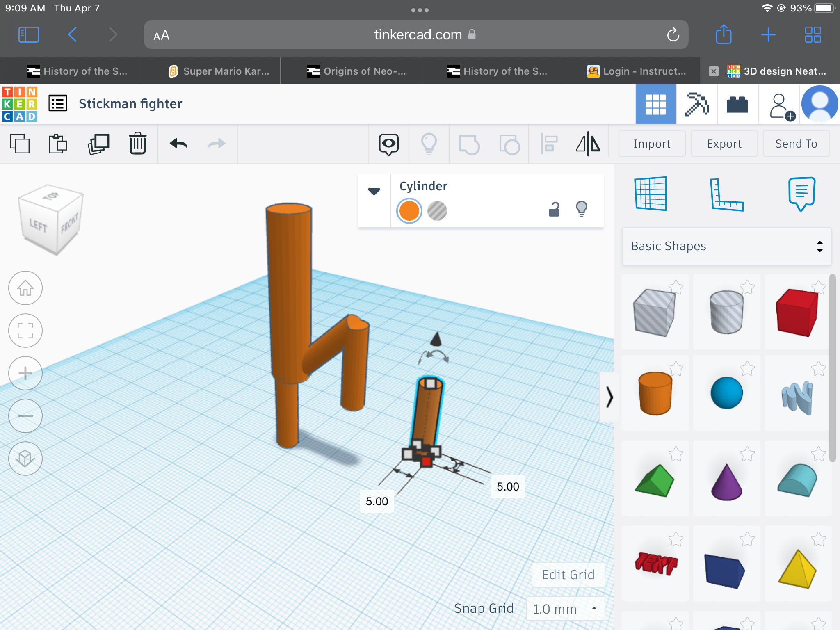
Task: Pick the purple Cone shape
Action: pos(726,482)
